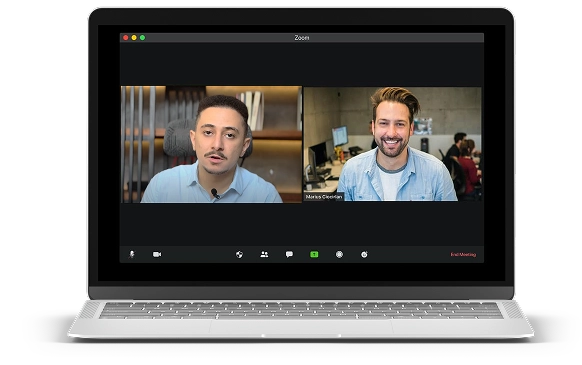The image size is (582, 365).
Task: Open the security shield options
Action: (239, 254)
